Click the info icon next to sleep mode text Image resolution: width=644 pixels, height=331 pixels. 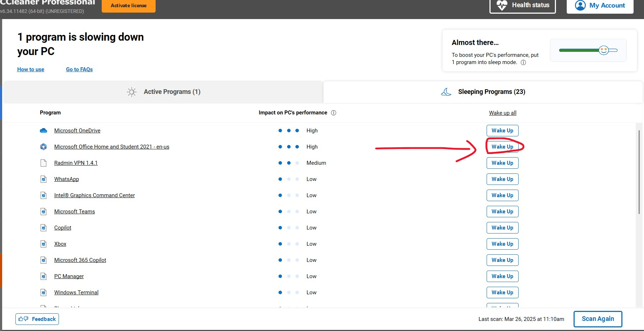pyautogui.click(x=523, y=62)
